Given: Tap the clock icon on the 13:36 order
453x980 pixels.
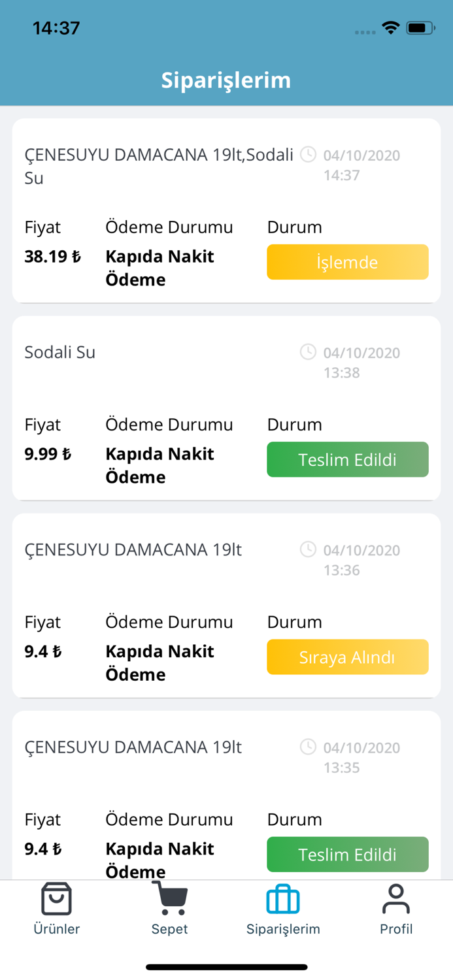Looking at the screenshot, I should click(308, 550).
